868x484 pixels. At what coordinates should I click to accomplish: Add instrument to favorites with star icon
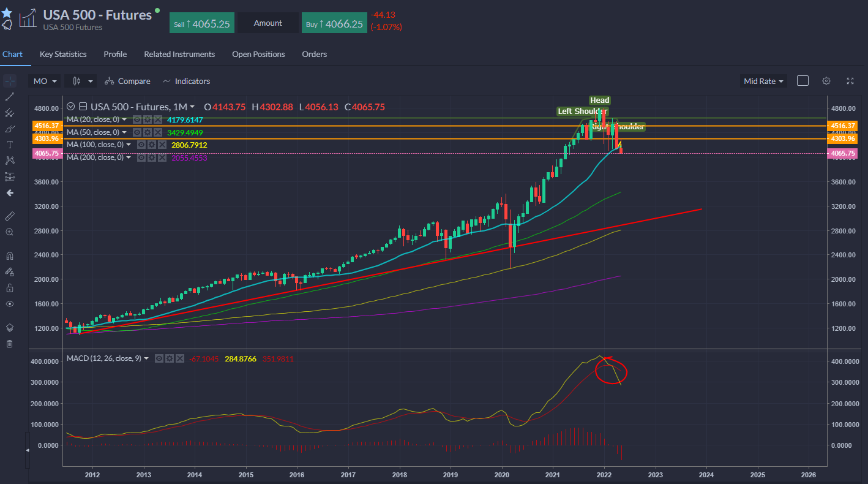pyautogui.click(x=7, y=13)
